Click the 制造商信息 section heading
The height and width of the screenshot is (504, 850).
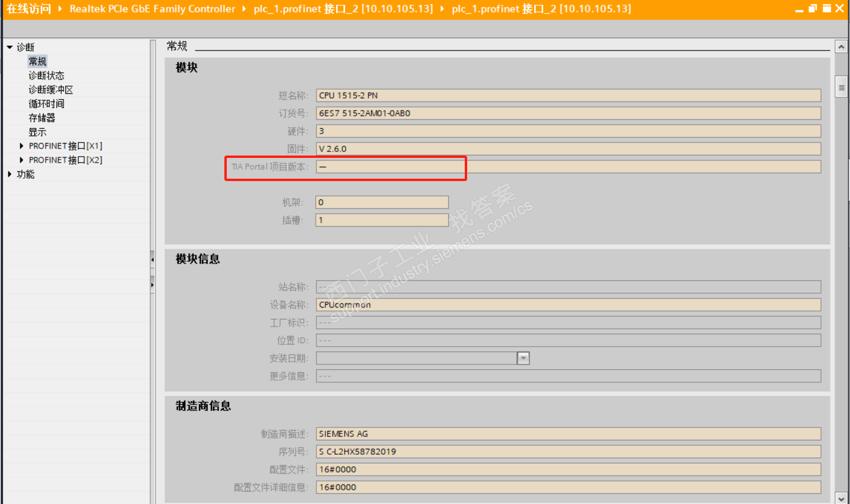pos(203,406)
